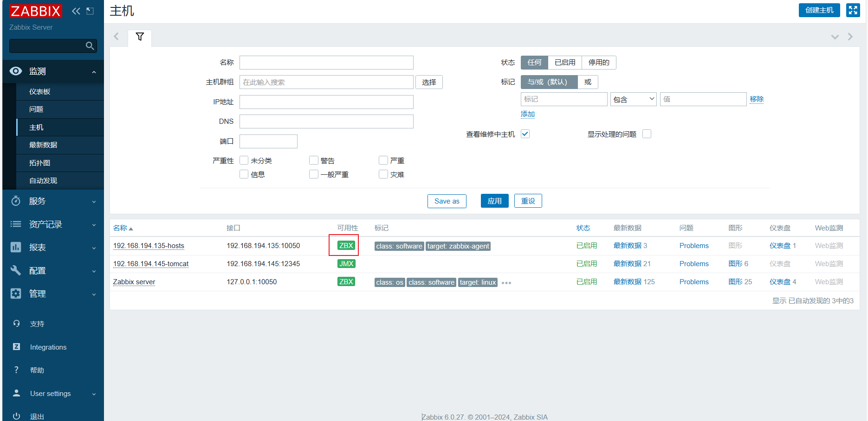This screenshot has height=421, width=868.
Task: Check the 灾难 severity checkbox
Action: point(383,174)
